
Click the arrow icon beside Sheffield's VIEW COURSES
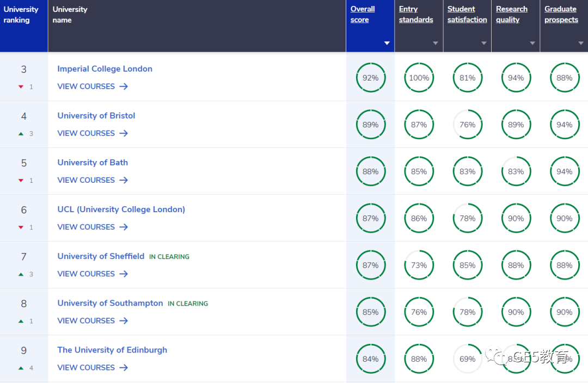point(124,274)
